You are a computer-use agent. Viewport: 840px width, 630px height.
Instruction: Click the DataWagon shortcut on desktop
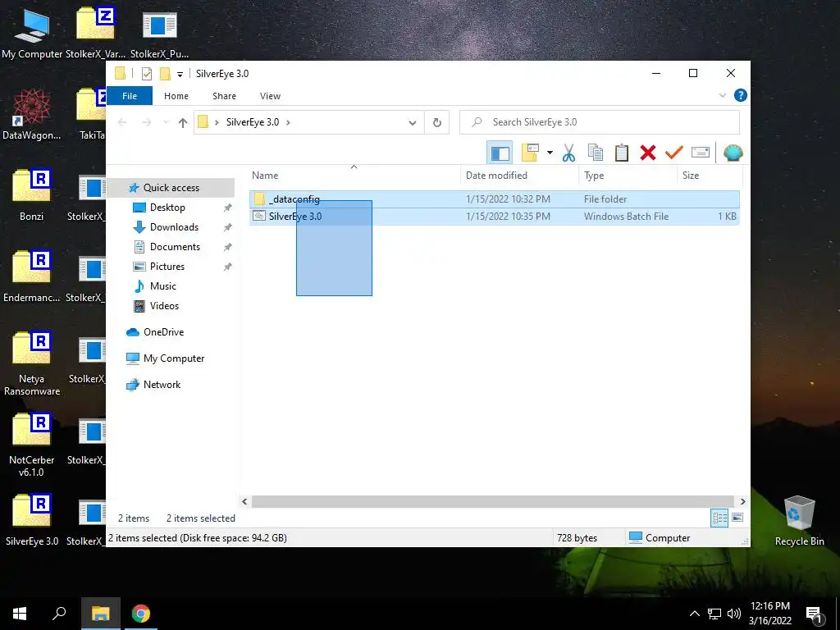[x=32, y=114]
